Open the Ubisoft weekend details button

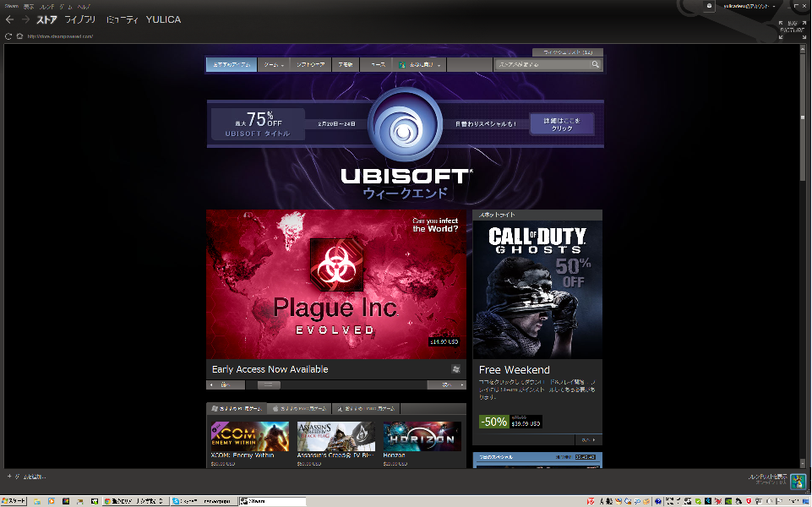point(561,124)
